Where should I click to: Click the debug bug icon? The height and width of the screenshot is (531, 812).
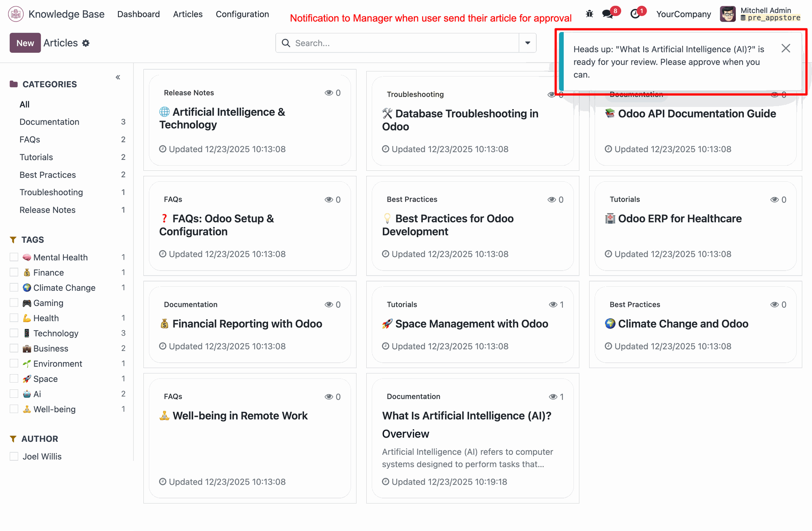(x=590, y=14)
